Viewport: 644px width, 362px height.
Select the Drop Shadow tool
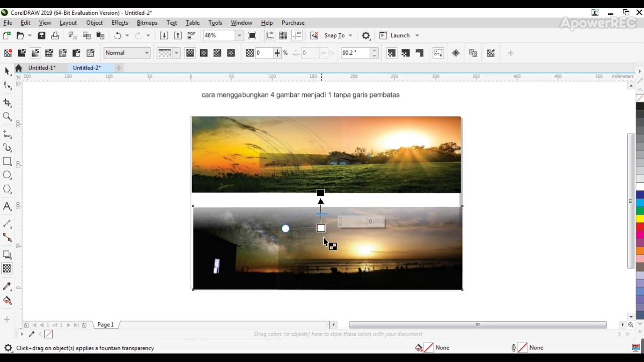click(7, 255)
